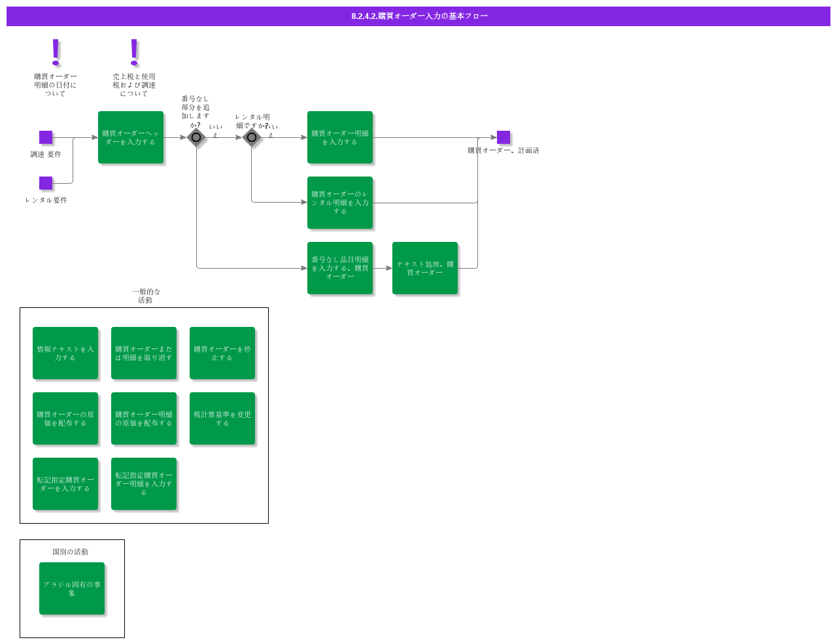Image resolution: width=837 pixels, height=644 pixels.
Task: Click the 番号なし部分を追加しますか? gateway diamond
Action: tap(196, 137)
